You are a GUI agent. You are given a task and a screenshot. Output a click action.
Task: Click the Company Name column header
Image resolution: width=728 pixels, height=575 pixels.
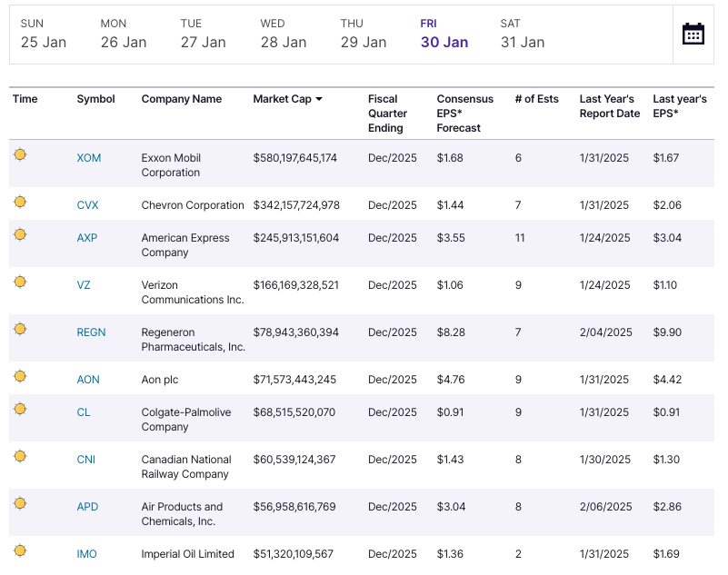tap(182, 99)
